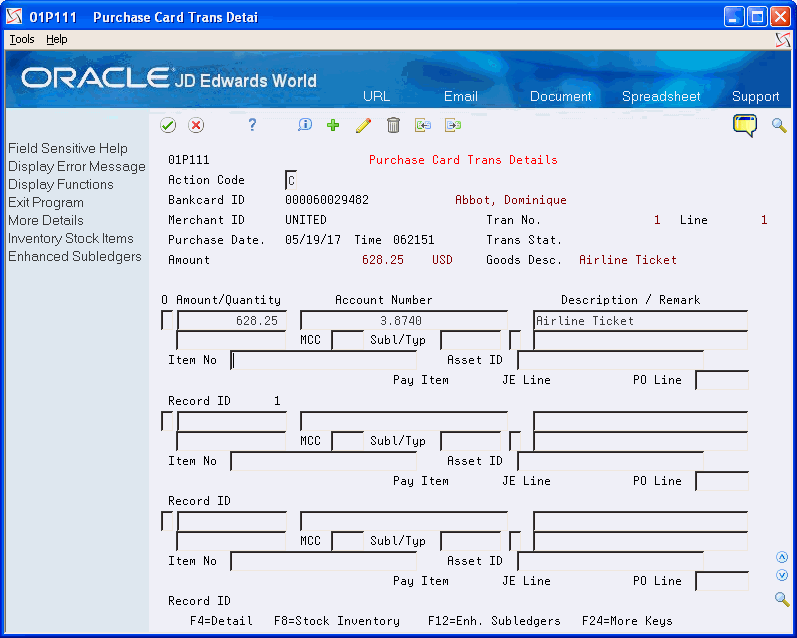Click the bottom-right magnifier icon
The width and height of the screenshot is (797, 638).
(782, 599)
